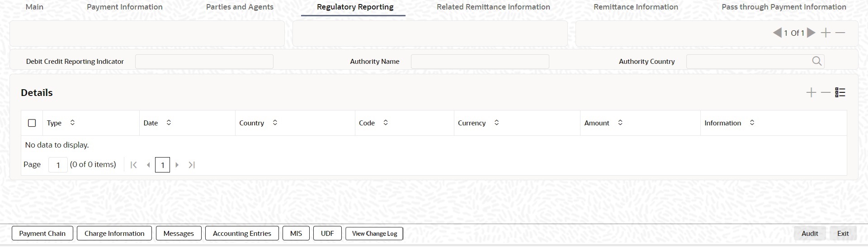Sort the Amount column

620,123
